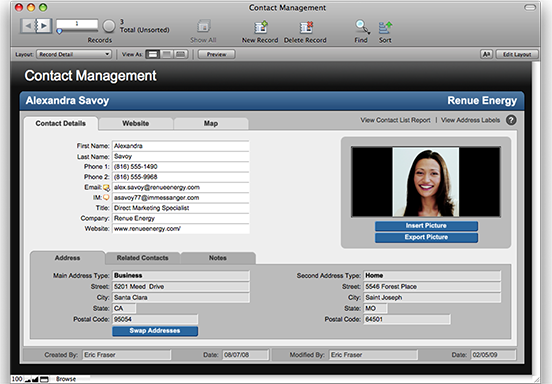Click second Street field 5546 Forest Place
The image size is (552, 384).
coord(432,287)
